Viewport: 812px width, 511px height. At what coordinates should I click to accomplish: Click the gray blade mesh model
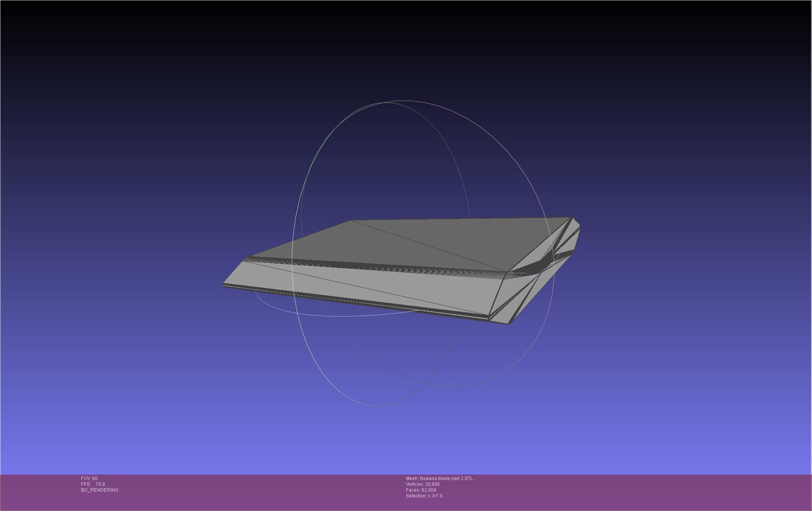tap(401, 270)
